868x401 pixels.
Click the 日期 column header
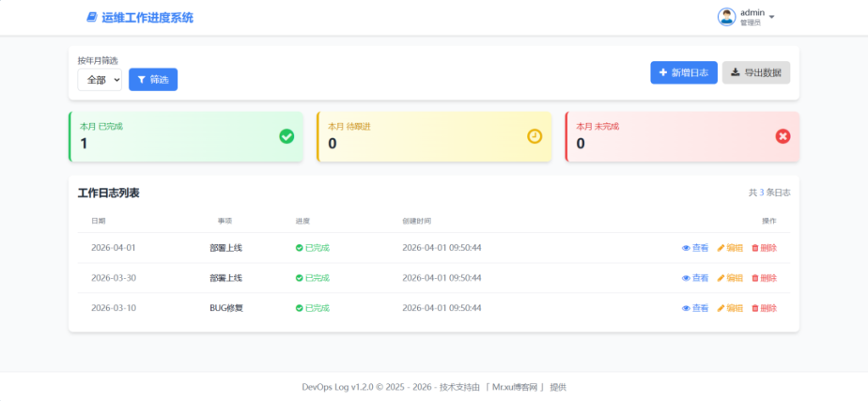coord(98,221)
